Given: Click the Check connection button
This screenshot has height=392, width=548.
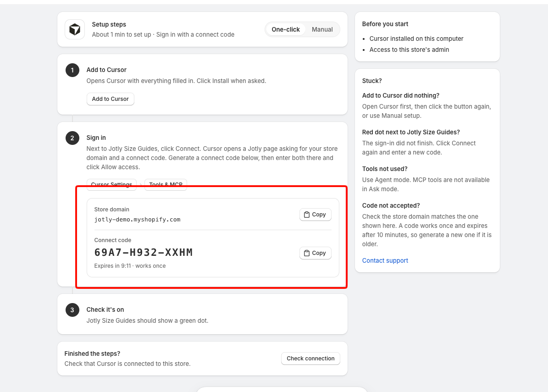Looking at the screenshot, I should 310,359.
